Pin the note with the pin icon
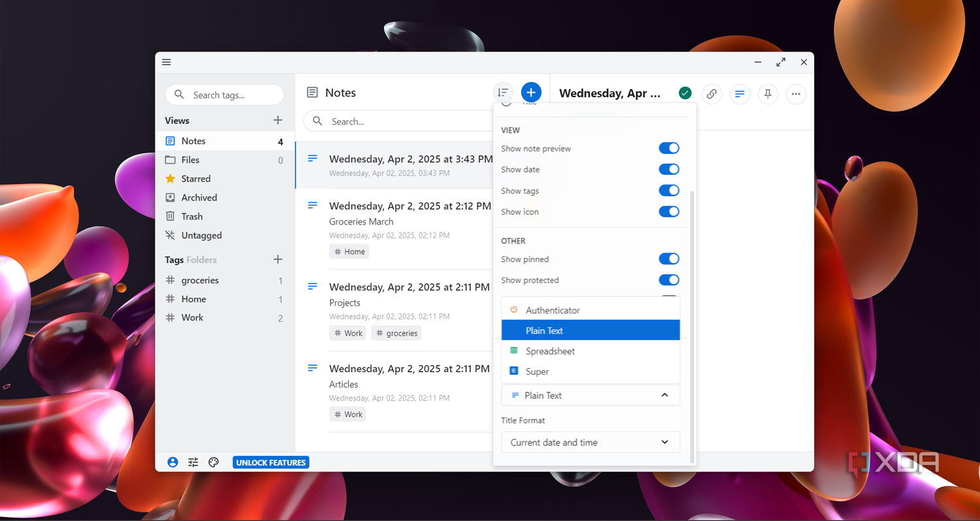 [768, 93]
